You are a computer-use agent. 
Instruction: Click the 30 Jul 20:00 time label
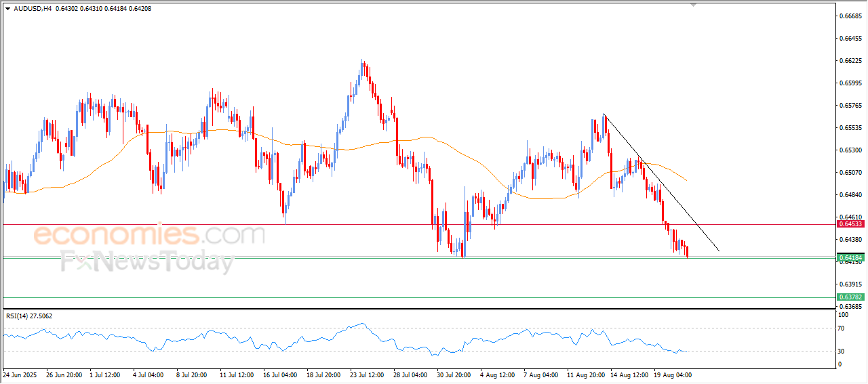tap(454, 374)
